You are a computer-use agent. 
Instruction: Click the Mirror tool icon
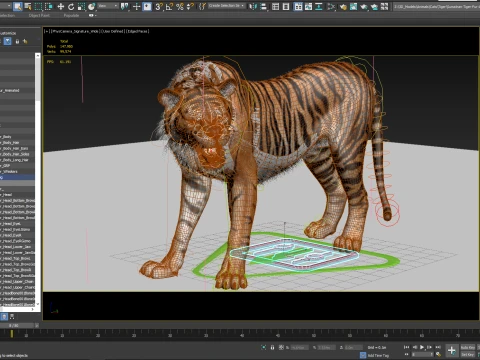pyautogui.click(x=253, y=6)
